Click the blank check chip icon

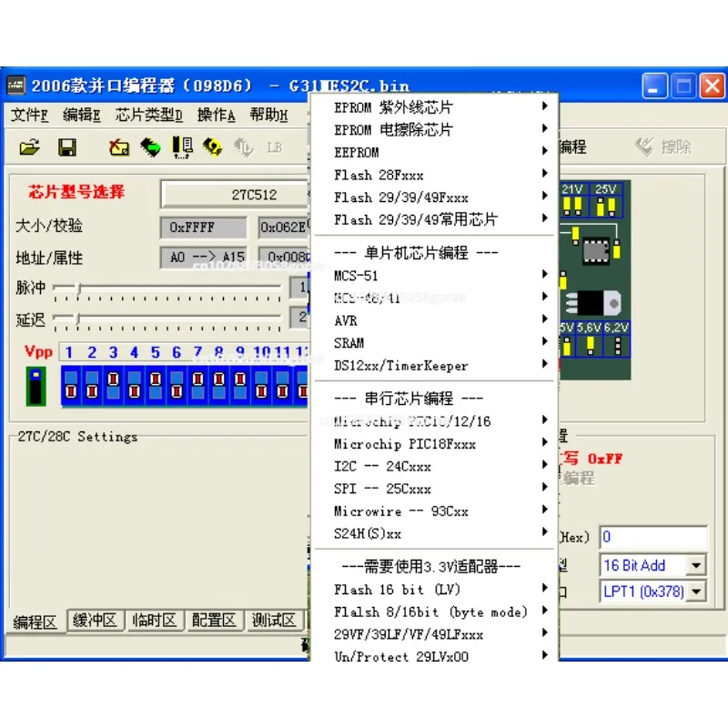(119, 147)
